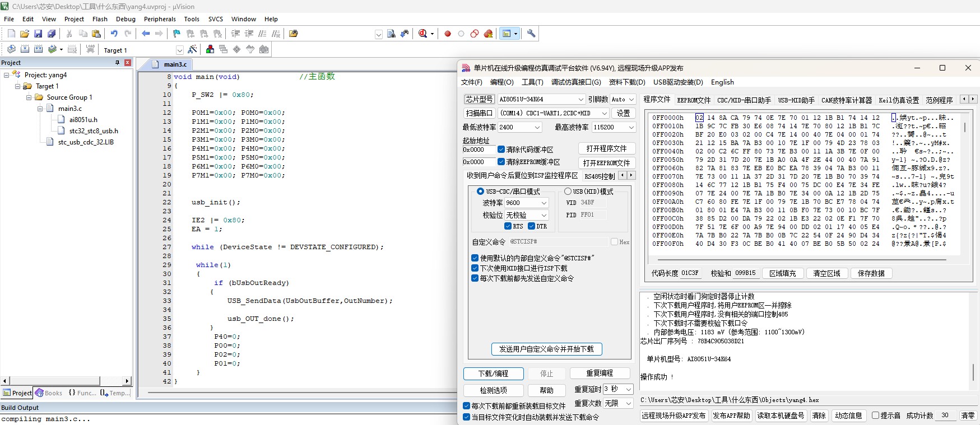The width and height of the screenshot is (980, 425).
Task: Save current file with floppy icon
Action: click(x=38, y=34)
